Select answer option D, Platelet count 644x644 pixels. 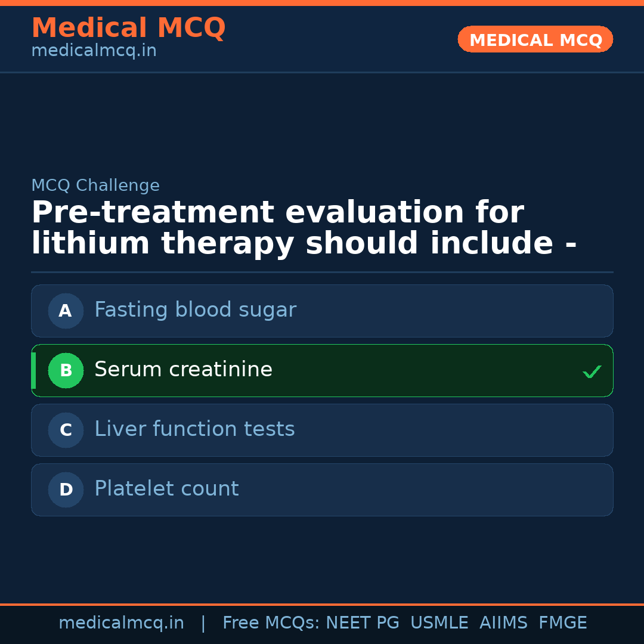pos(322,490)
